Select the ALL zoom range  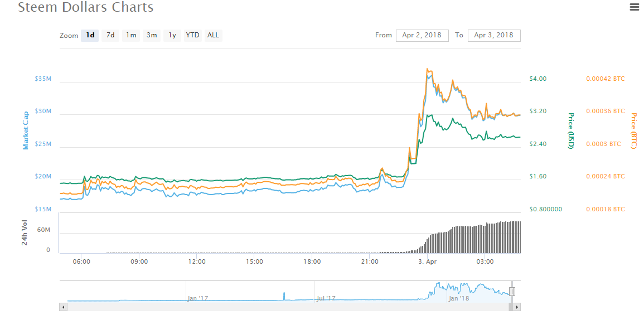click(213, 35)
